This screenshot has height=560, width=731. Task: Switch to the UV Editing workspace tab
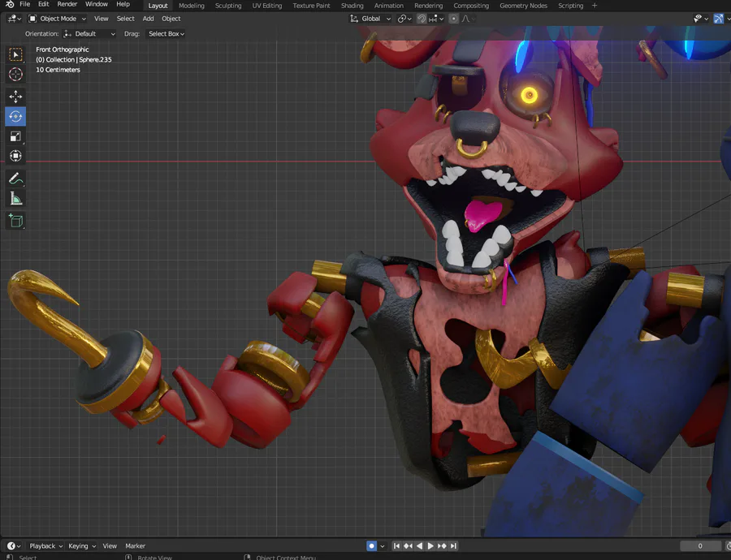coord(267,6)
